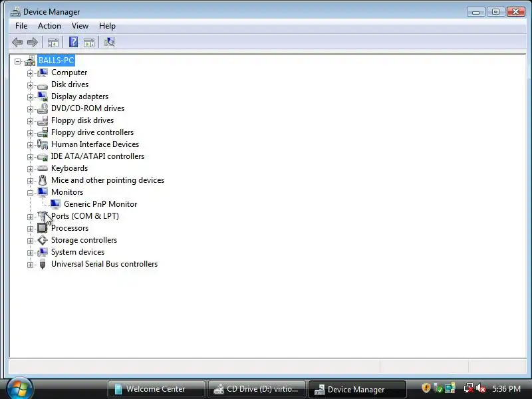
Task: Select the BALLS-PC label
Action: [56, 61]
